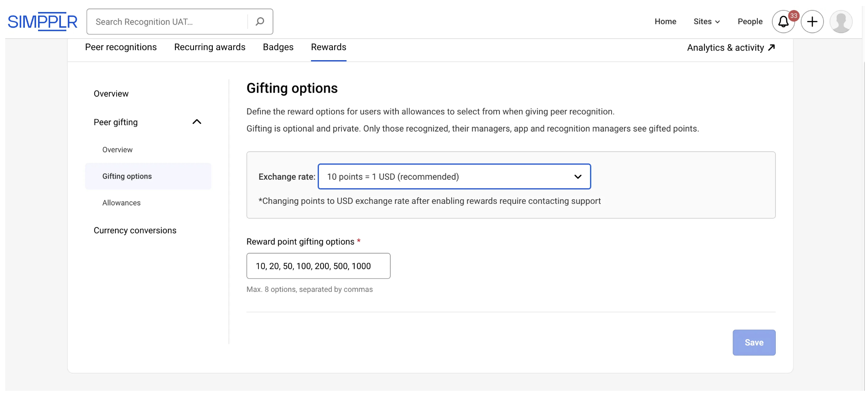Open the user profile avatar
The width and height of the screenshot is (868, 394).
coord(841,22)
